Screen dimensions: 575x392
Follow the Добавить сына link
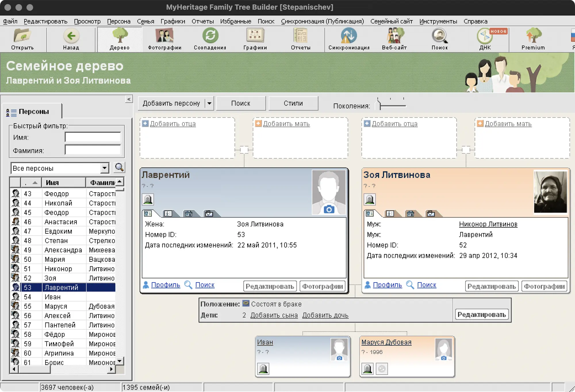click(274, 315)
